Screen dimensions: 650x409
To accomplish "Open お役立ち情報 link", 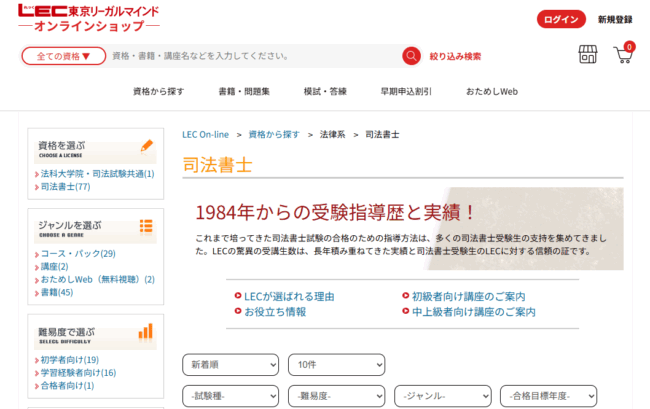I will 275,312.
